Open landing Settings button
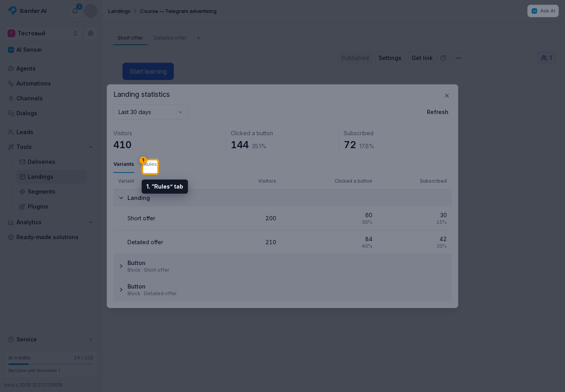Viewport: 565px width, 392px height. [390, 58]
